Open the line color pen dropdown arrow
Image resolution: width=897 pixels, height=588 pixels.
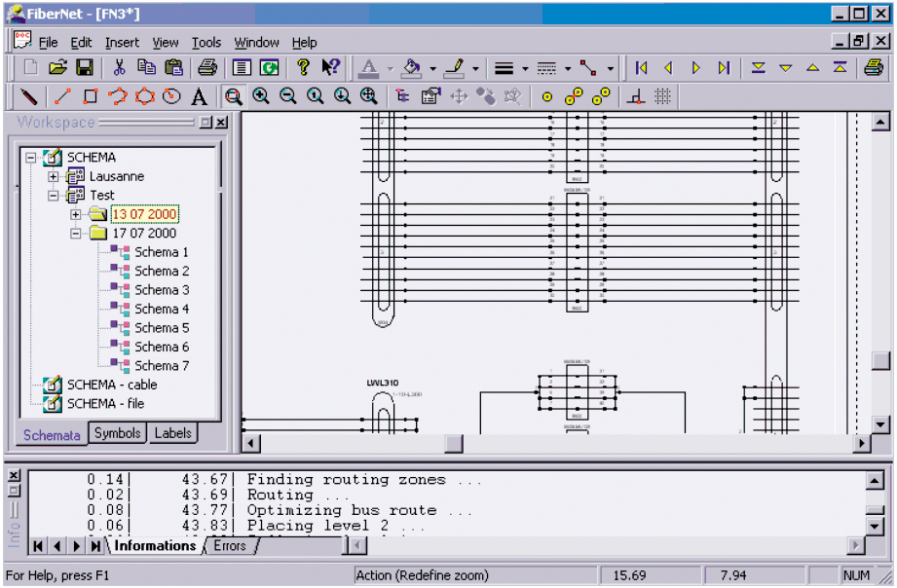click(475, 69)
